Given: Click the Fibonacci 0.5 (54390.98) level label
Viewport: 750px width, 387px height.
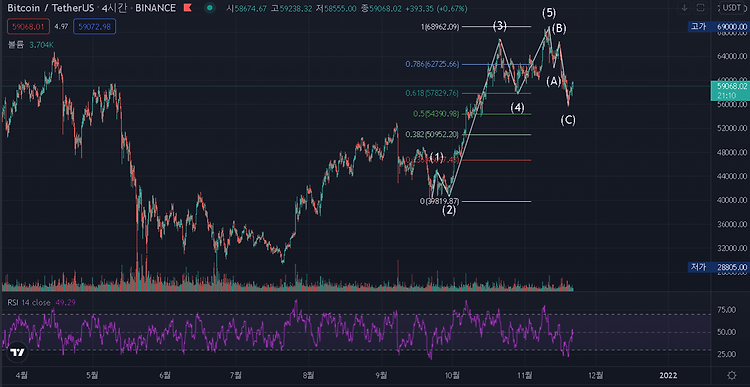Looking at the screenshot, I should (x=436, y=114).
